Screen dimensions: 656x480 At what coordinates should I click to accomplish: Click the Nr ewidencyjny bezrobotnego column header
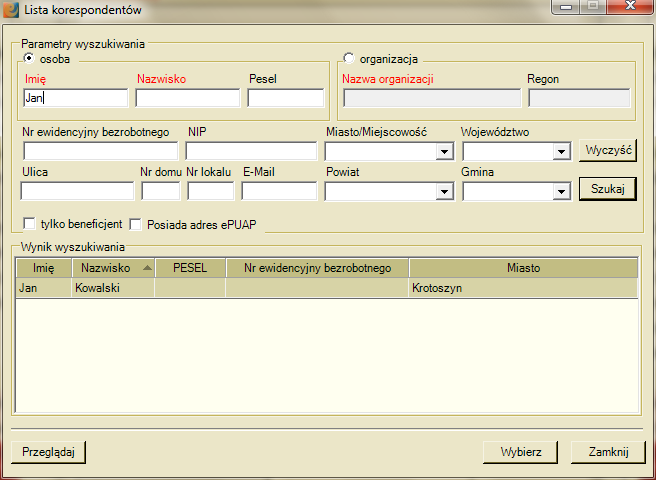click(x=318, y=268)
